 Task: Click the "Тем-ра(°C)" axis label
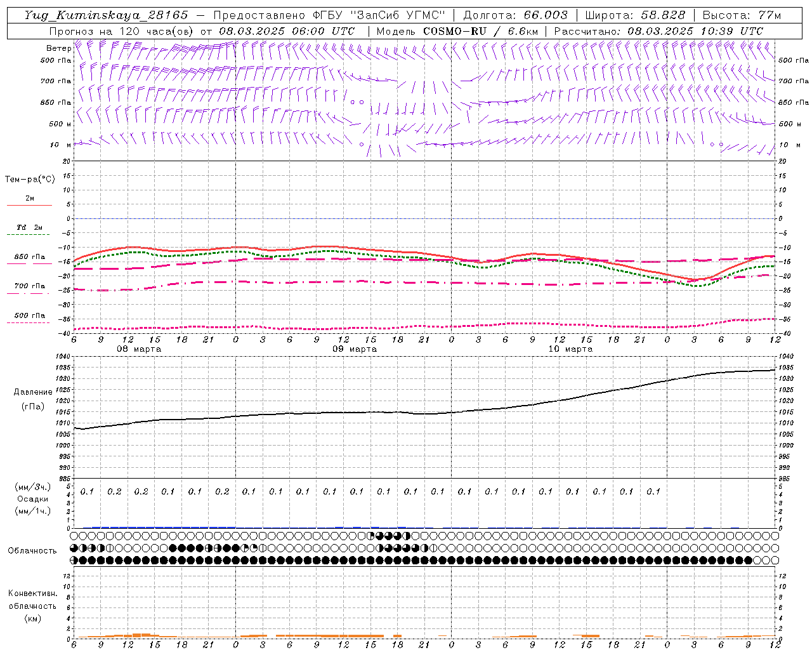point(30,180)
